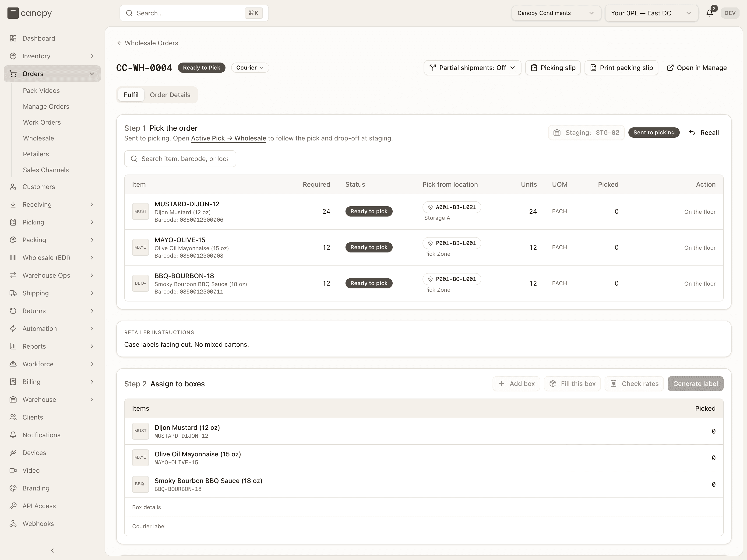This screenshot has width=747, height=560.
Task: Open the Your 3PL — East DC selector
Action: click(x=652, y=13)
